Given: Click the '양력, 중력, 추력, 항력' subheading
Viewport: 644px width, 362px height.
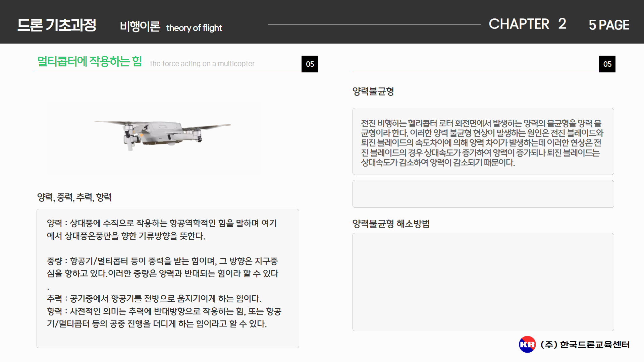Looking at the screenshot, I should coord(74,197).
